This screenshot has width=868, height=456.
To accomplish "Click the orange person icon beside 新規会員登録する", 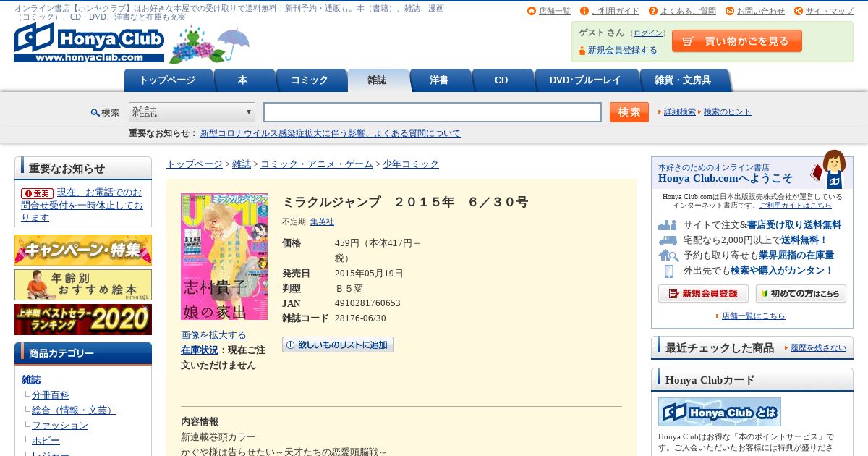I will [x=582, y=51].
